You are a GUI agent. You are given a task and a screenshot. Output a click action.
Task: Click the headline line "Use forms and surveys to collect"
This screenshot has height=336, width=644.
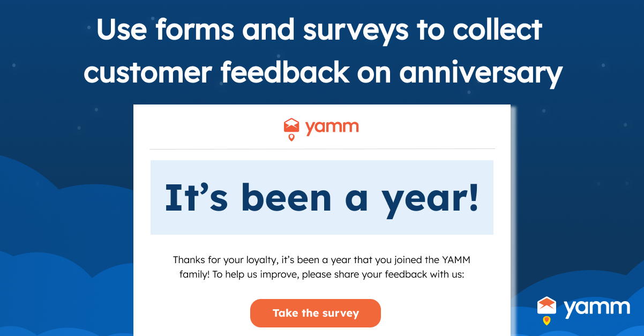click(x=319, y=29)
